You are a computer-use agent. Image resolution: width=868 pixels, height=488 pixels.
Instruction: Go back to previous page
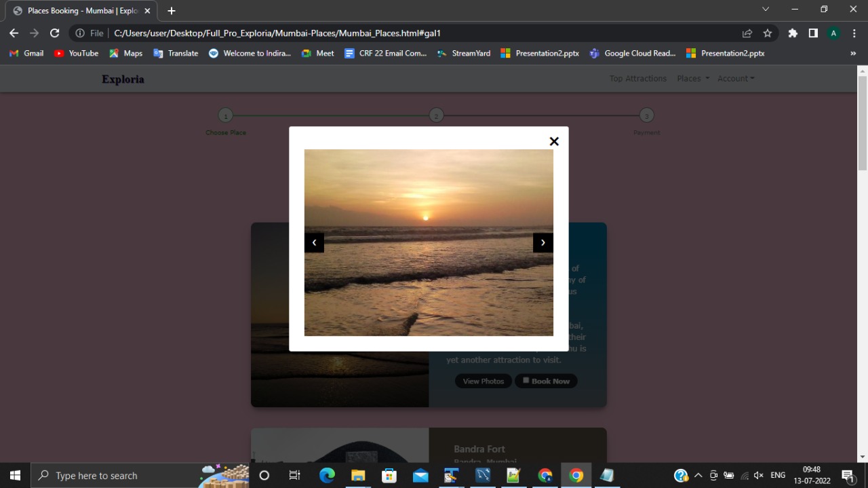[x=14, y=33]
